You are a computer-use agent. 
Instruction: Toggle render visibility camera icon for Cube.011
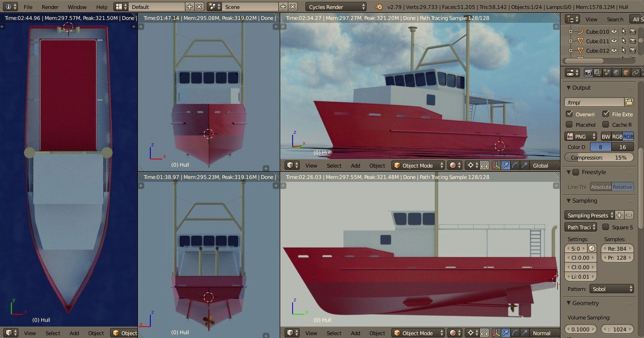(x=633, y=41)
